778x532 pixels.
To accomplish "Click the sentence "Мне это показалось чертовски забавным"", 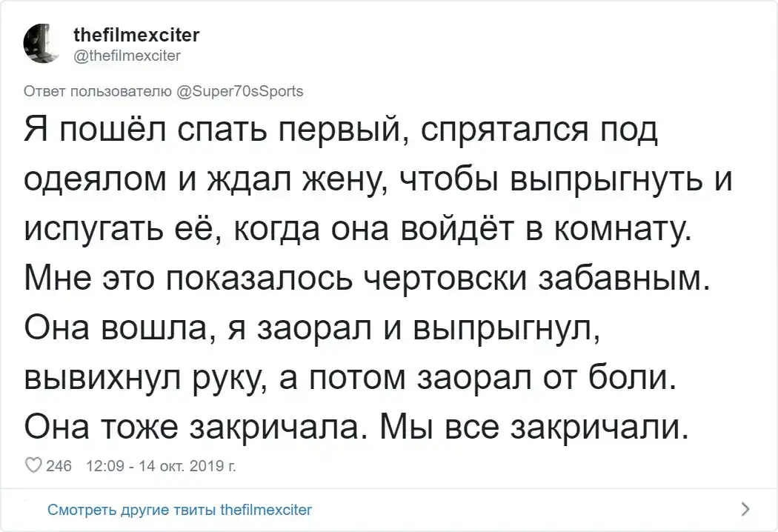I will click(367, 279).
